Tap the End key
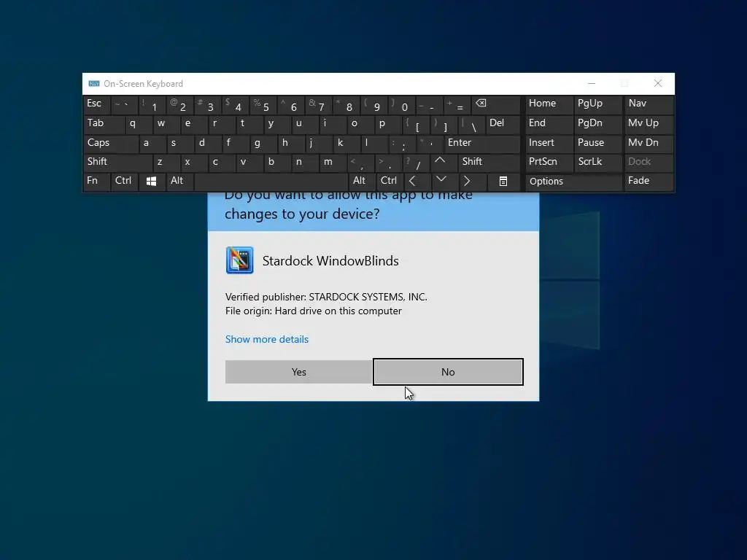 pyautogui.click(x=549, y=123)
